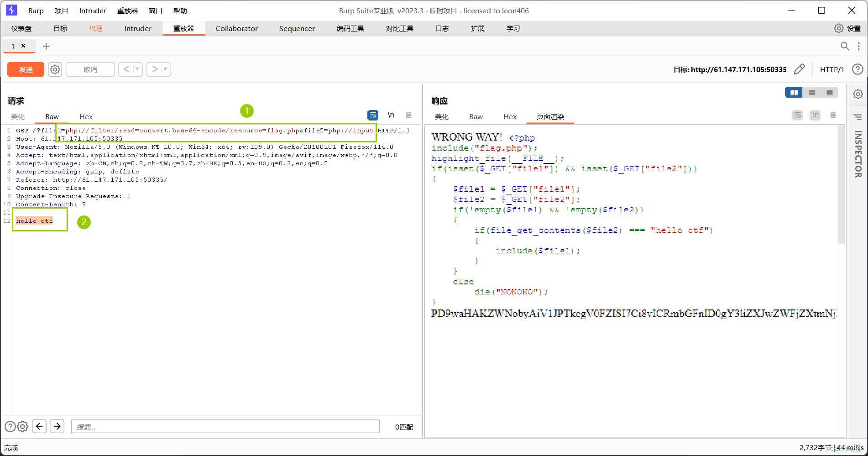Jump to next search match arrow
The image size is (868, 456).
coord(57,426)
